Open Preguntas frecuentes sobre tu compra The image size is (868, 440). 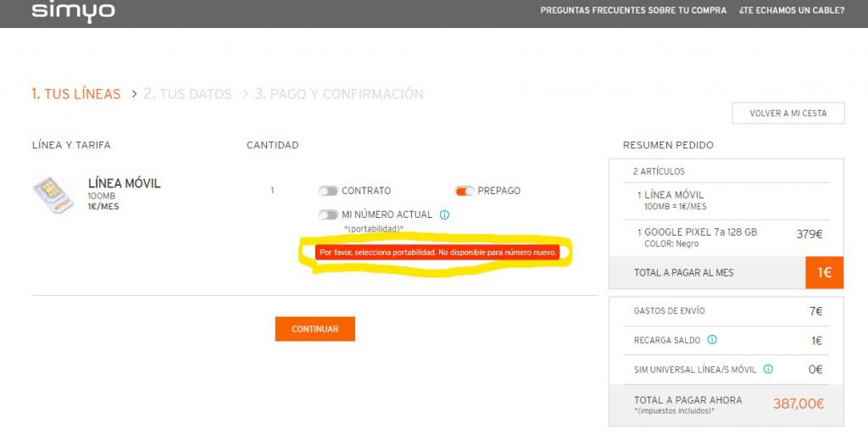tap(633, 11)
